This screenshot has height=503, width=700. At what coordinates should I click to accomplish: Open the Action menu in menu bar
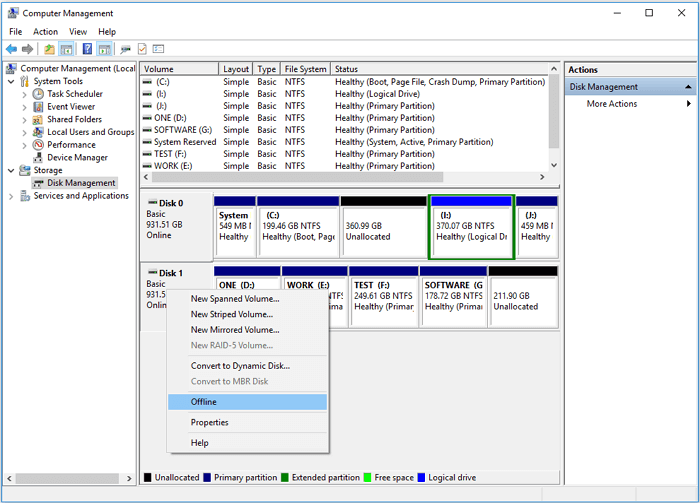45,32
